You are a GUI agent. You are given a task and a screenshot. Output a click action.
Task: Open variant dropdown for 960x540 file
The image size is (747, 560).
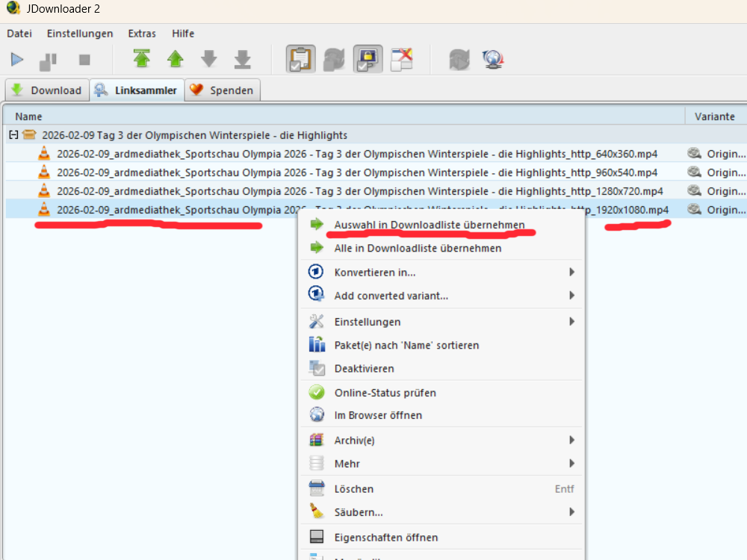coord(716,172)
